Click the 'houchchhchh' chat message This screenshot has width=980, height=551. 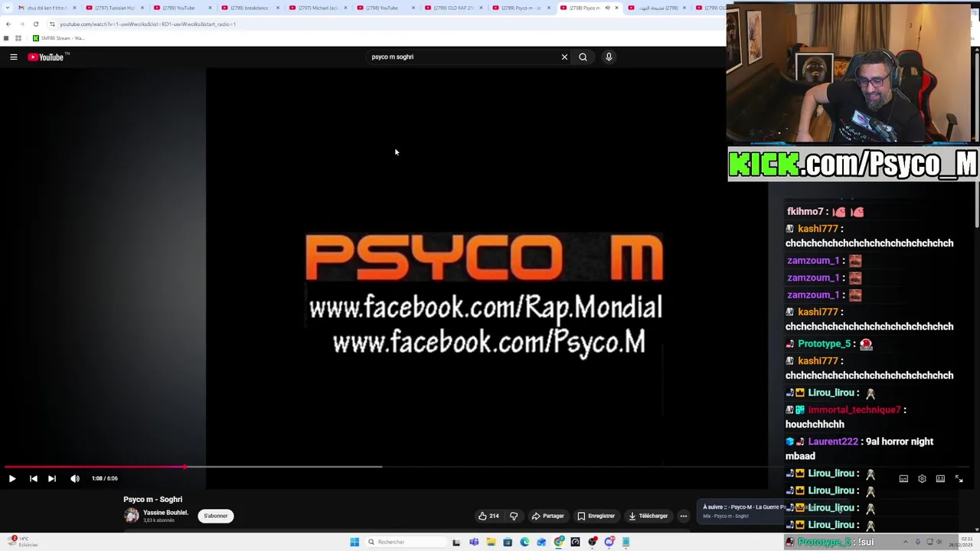815,424
